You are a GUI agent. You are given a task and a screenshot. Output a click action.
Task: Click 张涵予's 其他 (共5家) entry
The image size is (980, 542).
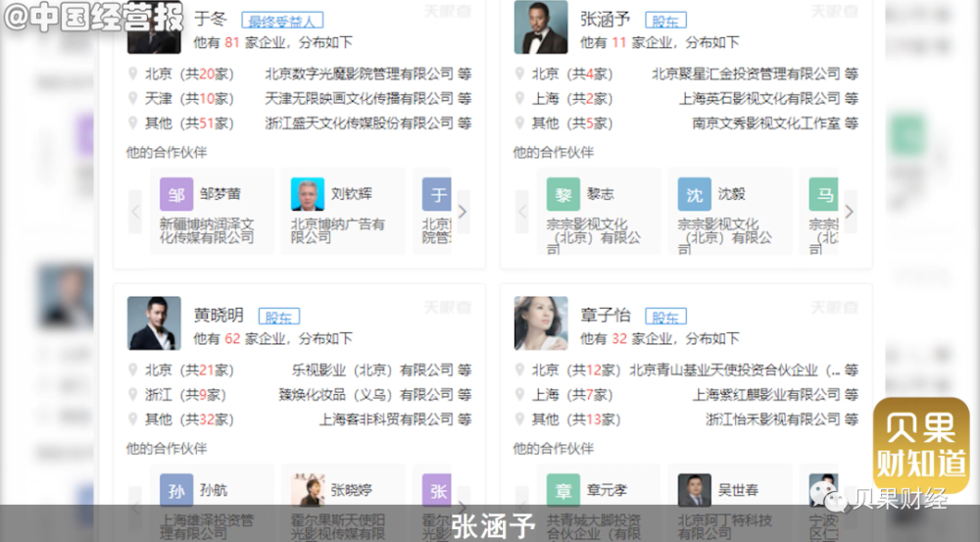[x=572, y=123]
